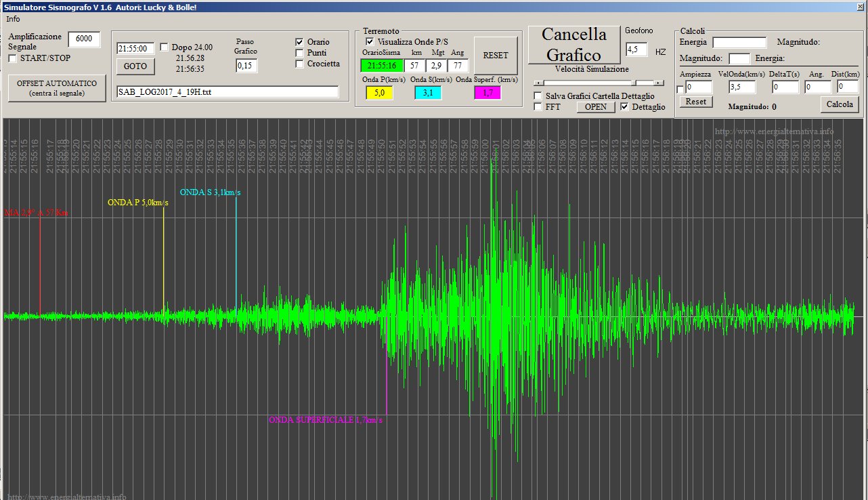The width and height of the screenshot is (868, 500).
Task: Click the Amplificazione Segnale field showing 6000
Action: click(85, 39)
